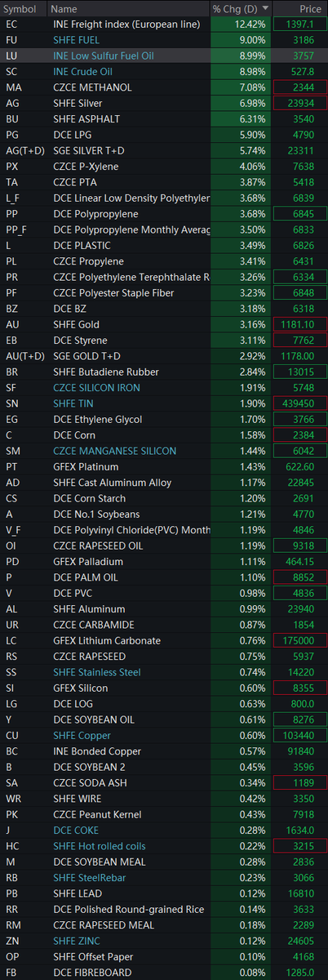
Task: Select SGE GOLD T+D name
Action: point(87,356)
